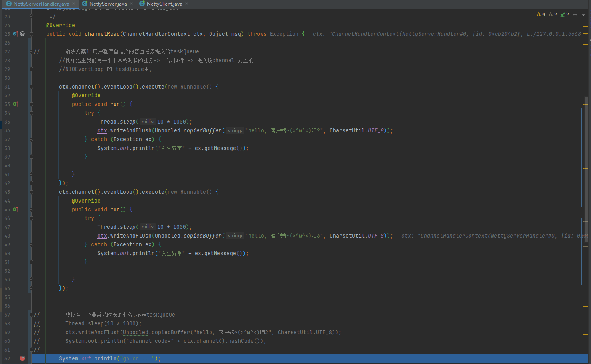
Task: Switch to the NettyServer.java tab
Action: (108, 4)
